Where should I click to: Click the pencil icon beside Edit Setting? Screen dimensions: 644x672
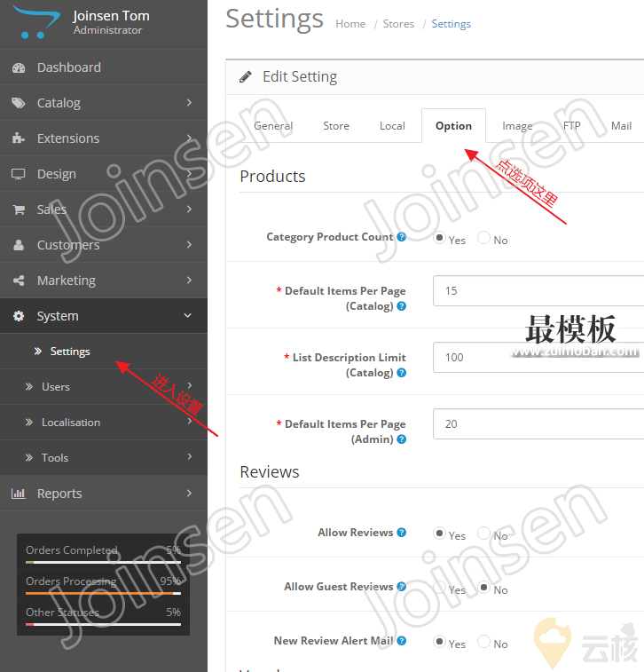click(246, 76)
